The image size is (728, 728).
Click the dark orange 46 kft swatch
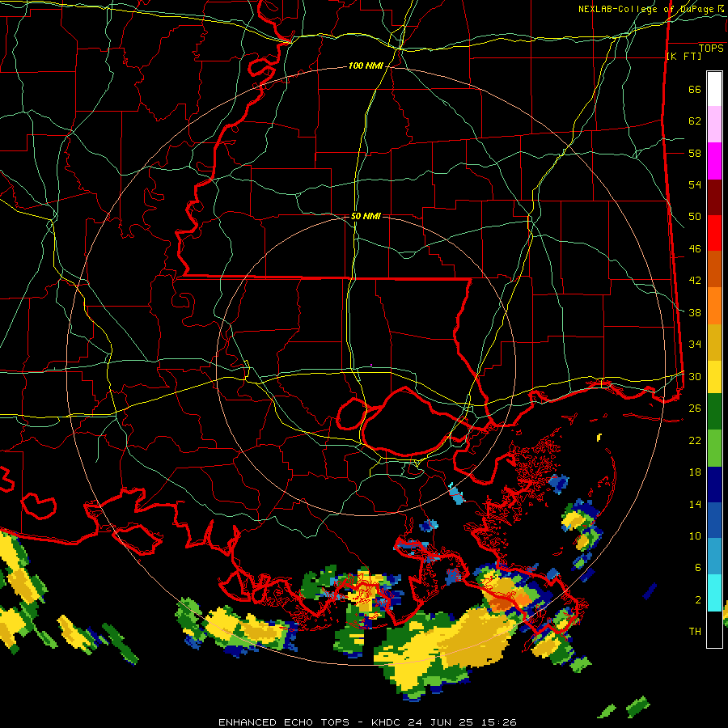pos(714,269)
